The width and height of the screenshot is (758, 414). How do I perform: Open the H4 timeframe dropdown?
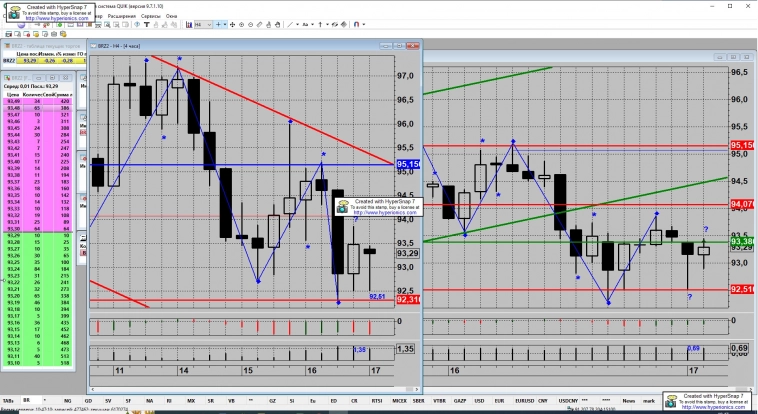208,23
